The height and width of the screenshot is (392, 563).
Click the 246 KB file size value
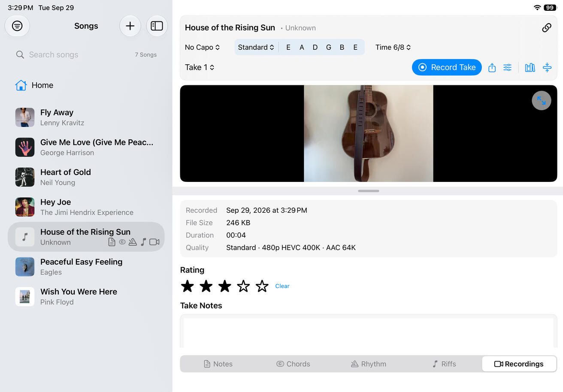tap(238, 223)
